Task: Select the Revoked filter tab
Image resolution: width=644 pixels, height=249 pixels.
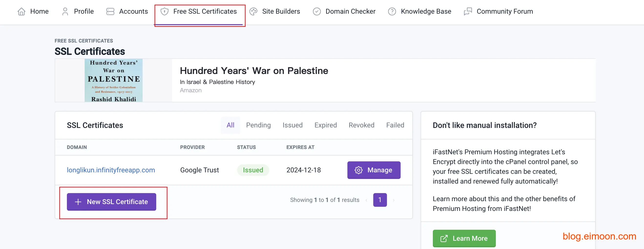Action: coord(361,125)
